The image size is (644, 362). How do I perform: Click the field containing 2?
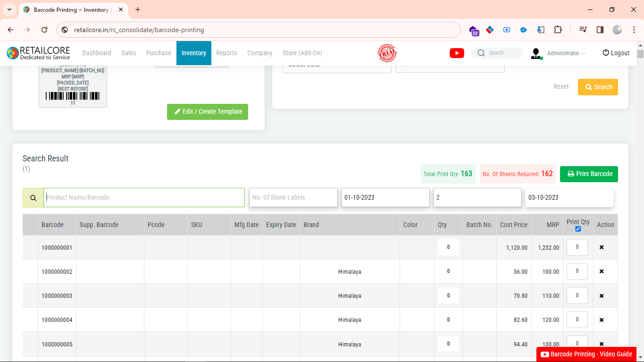[x=477, y=197]
